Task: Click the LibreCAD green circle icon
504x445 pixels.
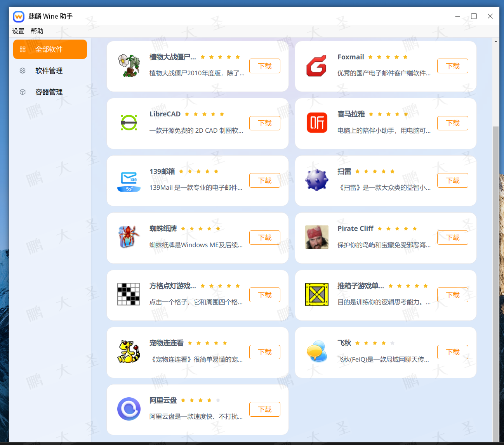Action: coord(129,123)
